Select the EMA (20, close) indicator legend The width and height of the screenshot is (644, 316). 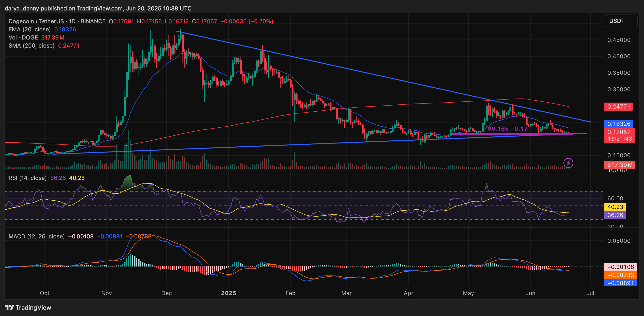pyautogui.click(x=29, y=30)
